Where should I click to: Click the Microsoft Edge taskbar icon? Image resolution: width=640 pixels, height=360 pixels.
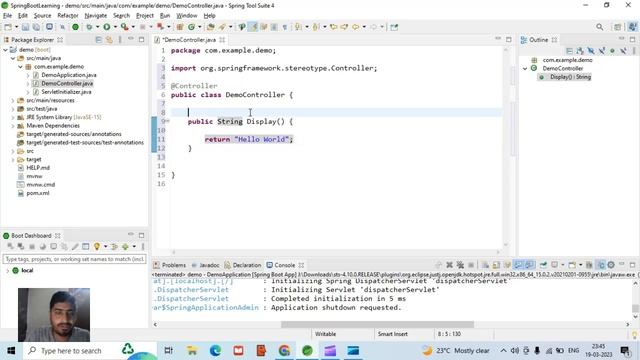pos(216,351)
